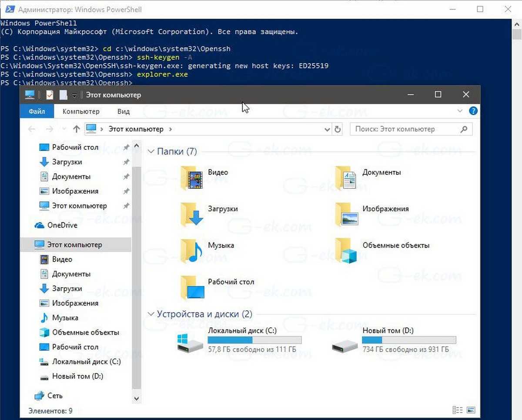
Task: Open the Музыка folder icon
Action: 191,250
